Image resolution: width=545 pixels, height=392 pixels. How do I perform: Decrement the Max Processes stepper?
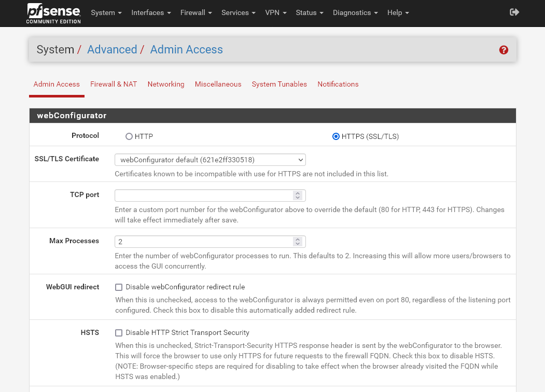(x=298, y=244)
